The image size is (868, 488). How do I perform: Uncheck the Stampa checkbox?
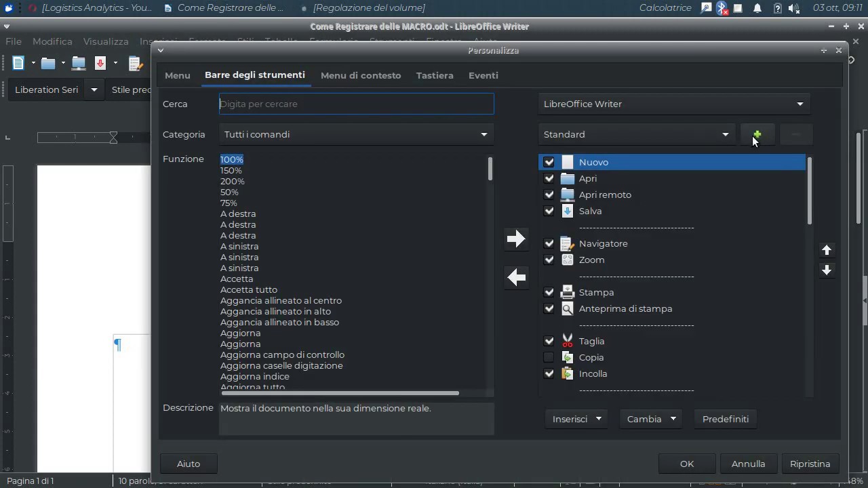point(549,292)
